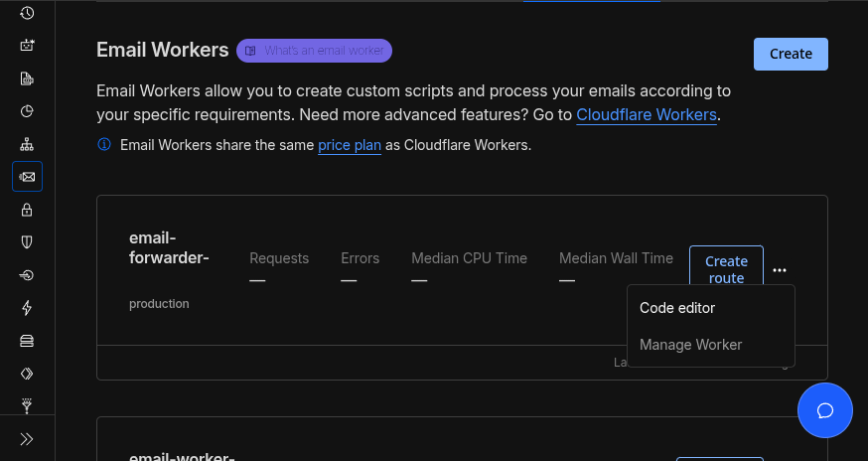
Task: Open the What's an email worker badge
Action: click(x=314, y=52)
